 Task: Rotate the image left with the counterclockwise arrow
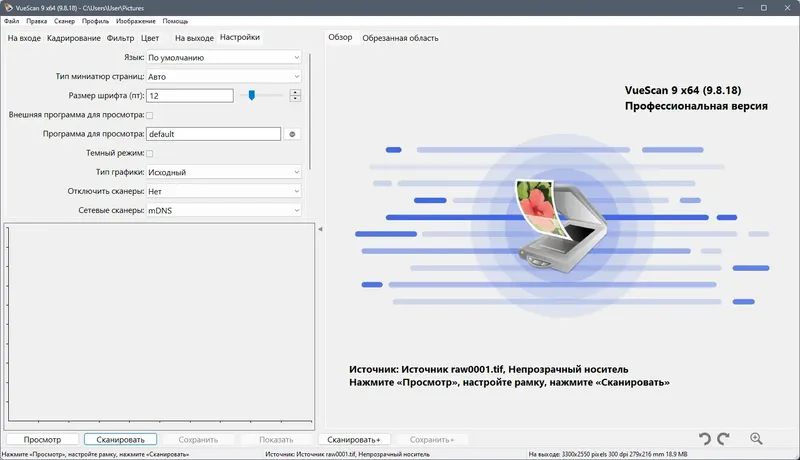pyautogui.click(x=705, y=439)
